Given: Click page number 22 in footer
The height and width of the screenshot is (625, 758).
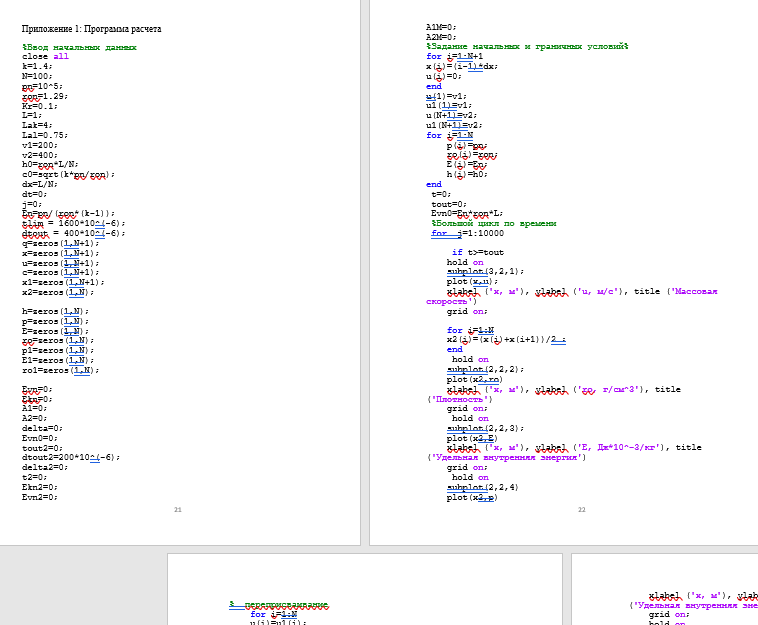Looking at the screenshot, I should click(581, 510).
